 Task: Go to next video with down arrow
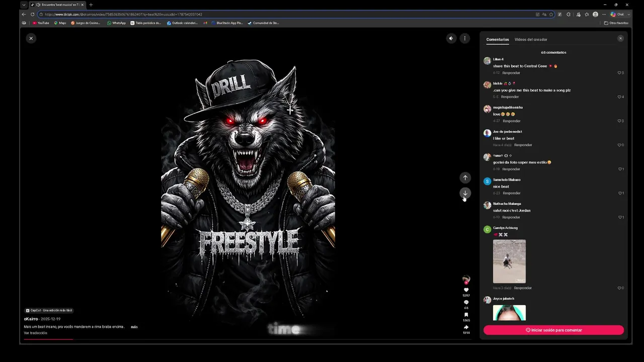coord(465,193)
